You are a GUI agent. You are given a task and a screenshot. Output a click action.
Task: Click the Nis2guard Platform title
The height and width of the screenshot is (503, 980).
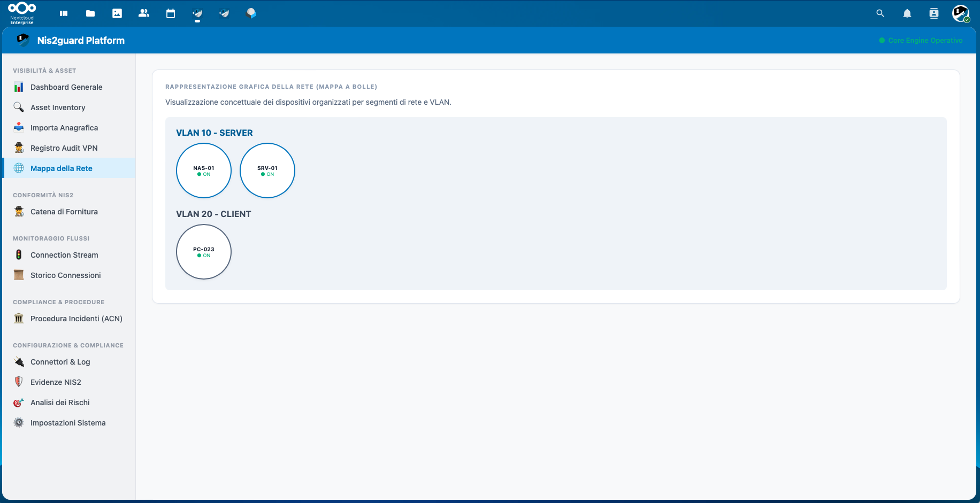pyautogui.click(x=81, y=41)
